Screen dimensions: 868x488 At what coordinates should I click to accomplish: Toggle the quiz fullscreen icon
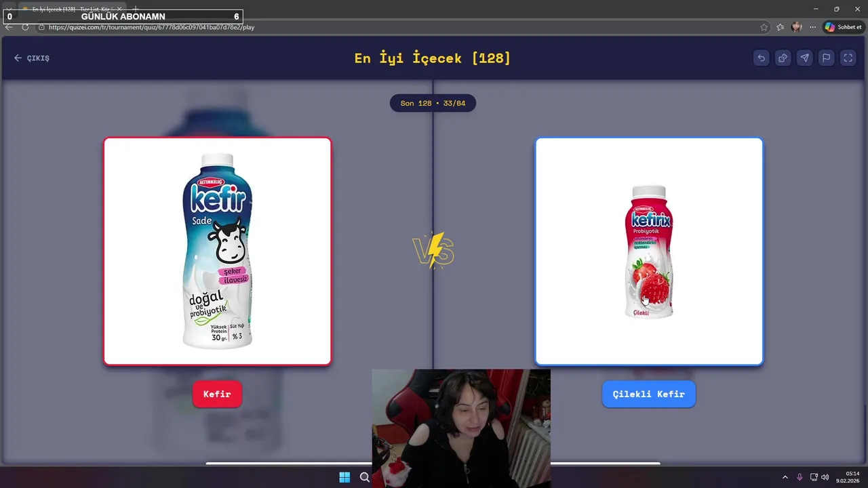pyautogui.click(x=848, y=58)
